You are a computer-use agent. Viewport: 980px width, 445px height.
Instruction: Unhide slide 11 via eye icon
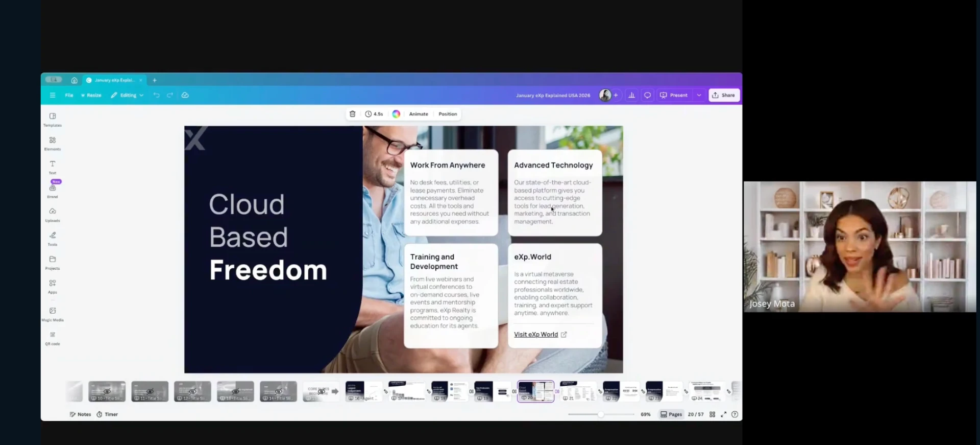[x=150, y=391]
